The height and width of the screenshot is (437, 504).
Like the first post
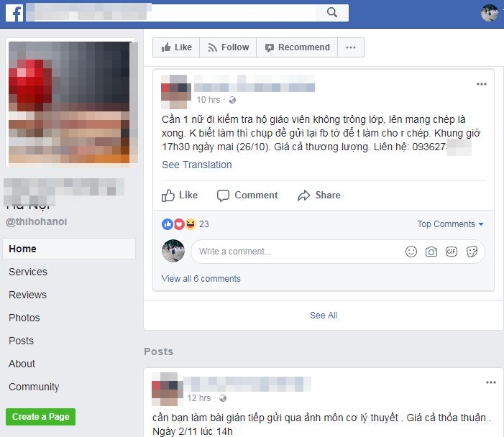179,195
